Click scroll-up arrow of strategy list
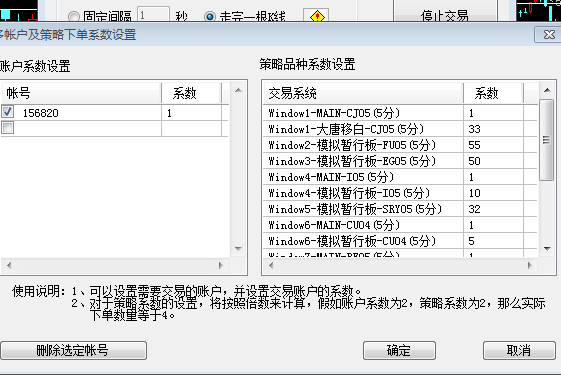Screen dimensions: 561x375 click(547, 90)
